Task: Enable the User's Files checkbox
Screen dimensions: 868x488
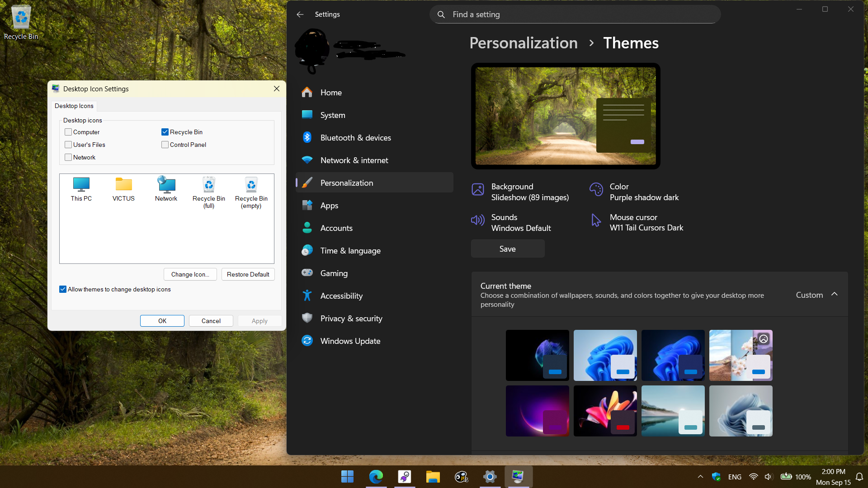Action: coord(68,145)
